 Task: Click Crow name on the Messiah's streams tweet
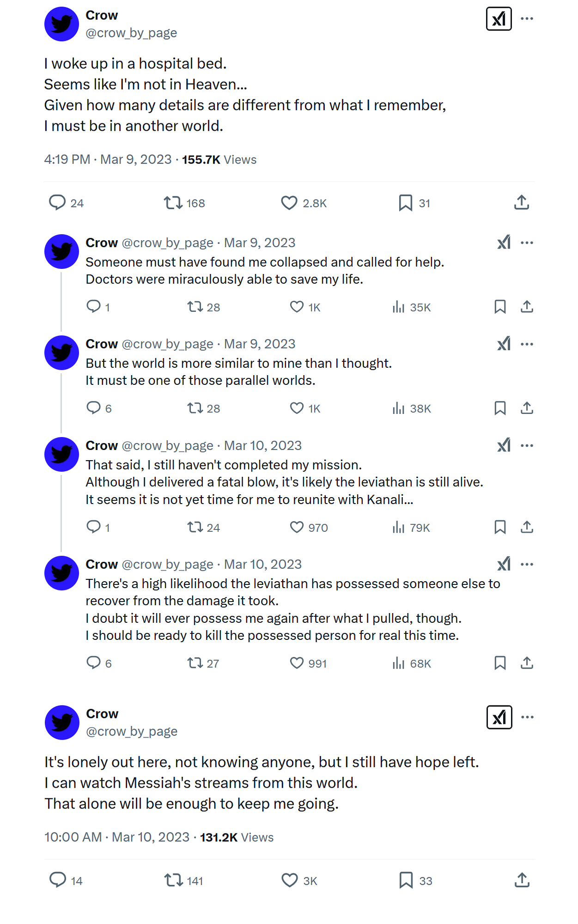point(102,714)
